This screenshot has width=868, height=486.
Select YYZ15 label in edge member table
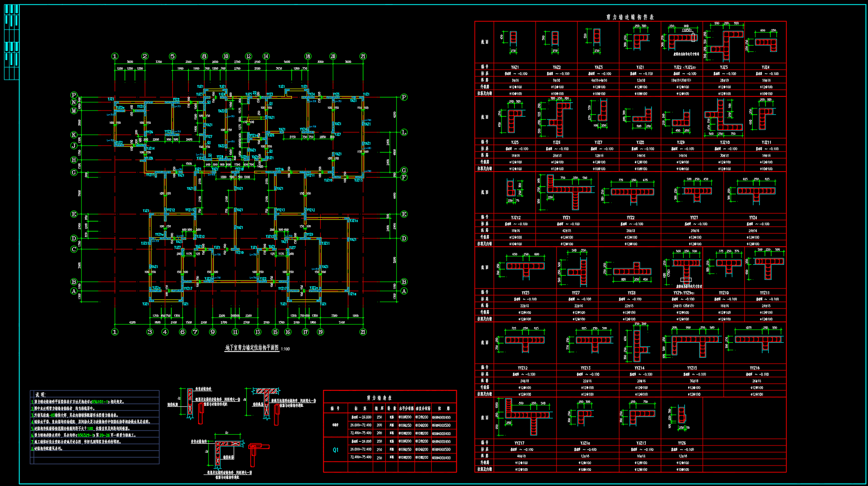(x=692, y=368)
